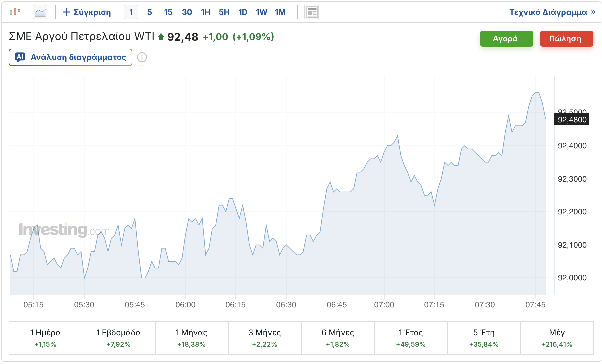Select the 1H interval
This screenshot has width=602, height=364.
click(x=206, y=12)
